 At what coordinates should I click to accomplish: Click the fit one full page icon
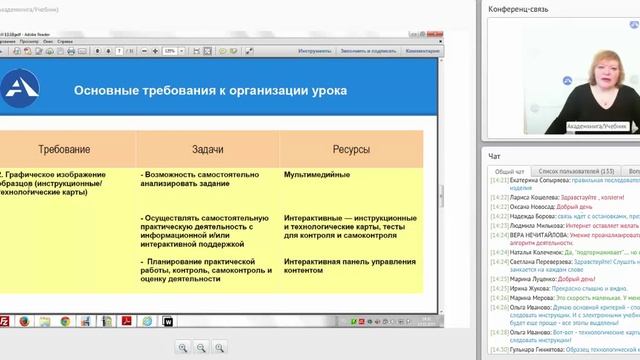coord(208,51)
